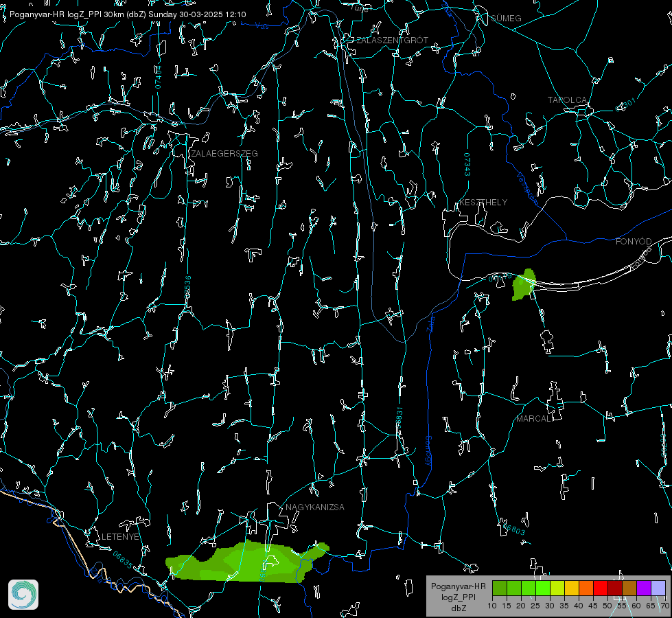Click the logZ_PPI label in the legend
This screenshot has height=618, width=672.
pos(458,597)
